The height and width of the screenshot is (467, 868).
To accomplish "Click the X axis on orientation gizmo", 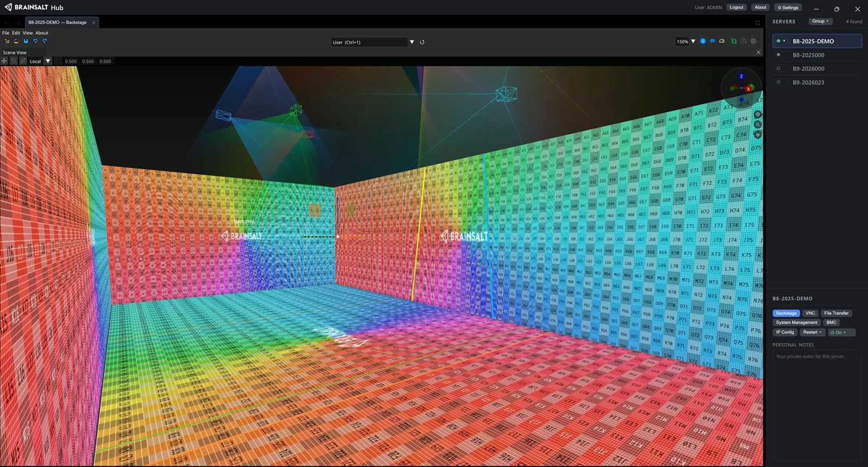I will [748, 89].
